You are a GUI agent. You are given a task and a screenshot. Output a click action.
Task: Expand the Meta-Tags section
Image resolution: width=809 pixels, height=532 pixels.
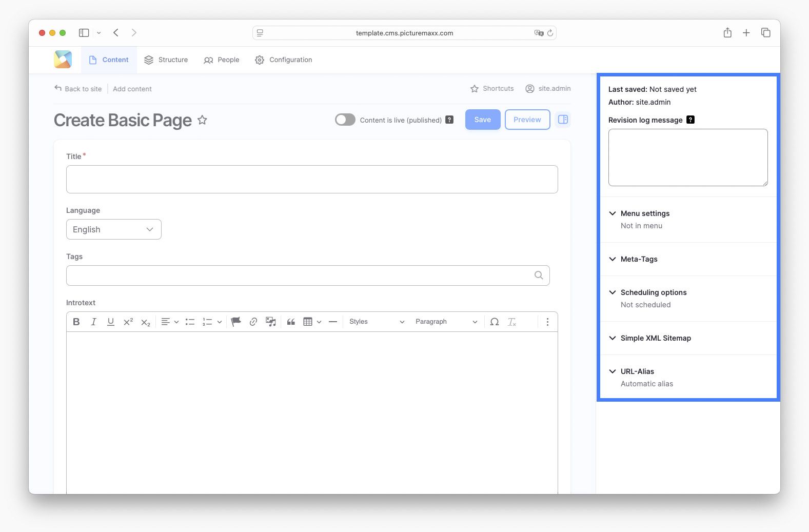click(639, 259)
